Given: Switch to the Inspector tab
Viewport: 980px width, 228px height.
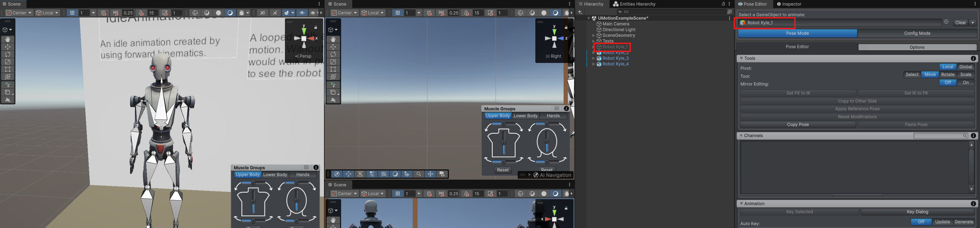Looking at the screenshot, I should (x=789, y=4).
